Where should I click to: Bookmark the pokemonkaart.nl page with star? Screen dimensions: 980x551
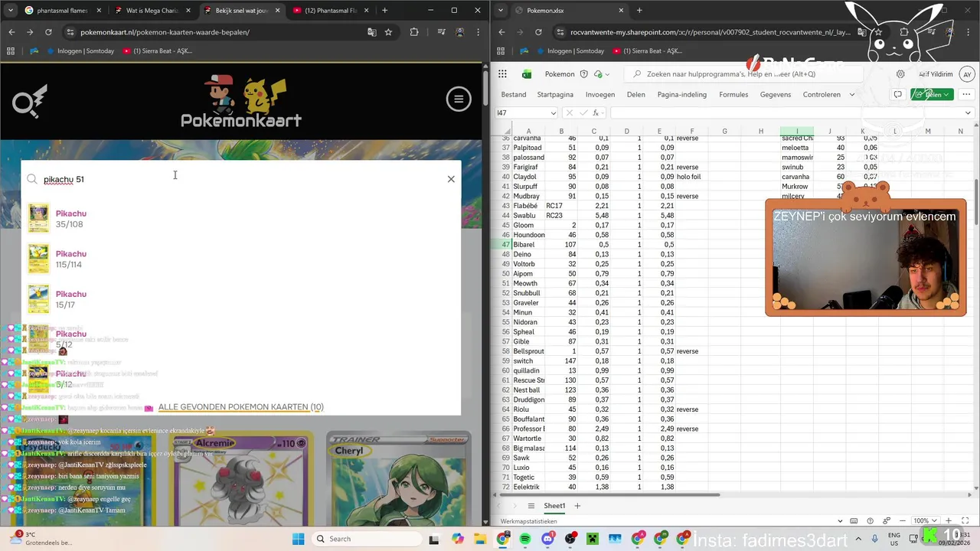tap(389, 32)
